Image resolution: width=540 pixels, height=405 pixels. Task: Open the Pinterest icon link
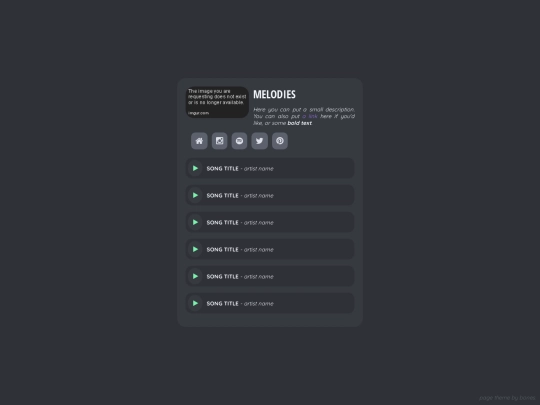[x=280, y=141]
